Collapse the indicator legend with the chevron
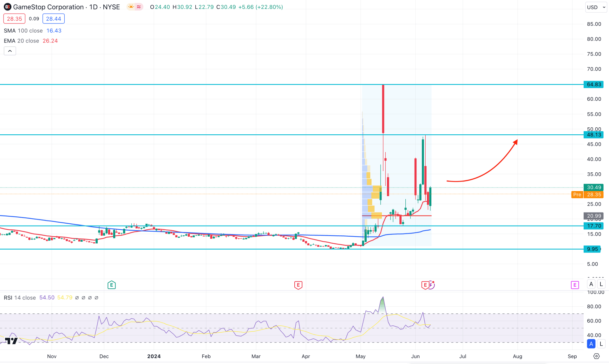 10,51
